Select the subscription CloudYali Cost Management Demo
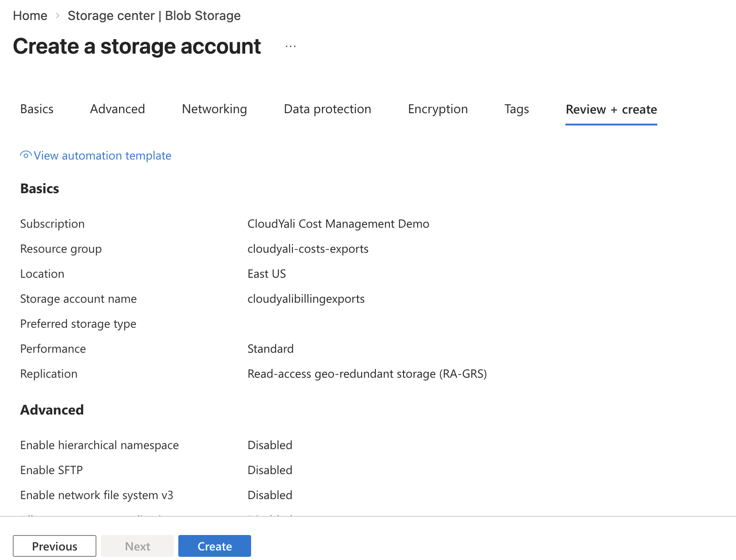Viewport: 736px width, 560px height. (x=338, y=223)
